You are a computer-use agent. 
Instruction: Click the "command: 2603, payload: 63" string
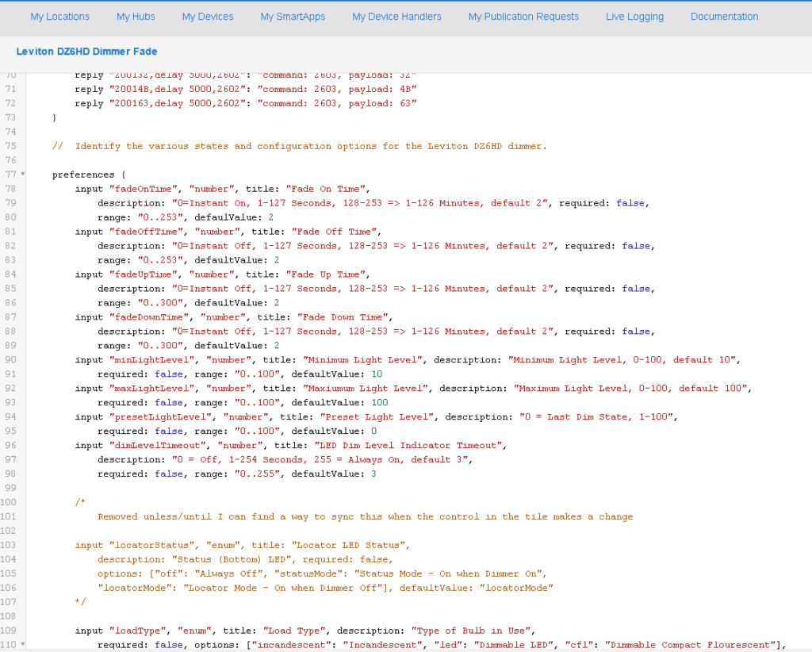click(x=337, y=104)
